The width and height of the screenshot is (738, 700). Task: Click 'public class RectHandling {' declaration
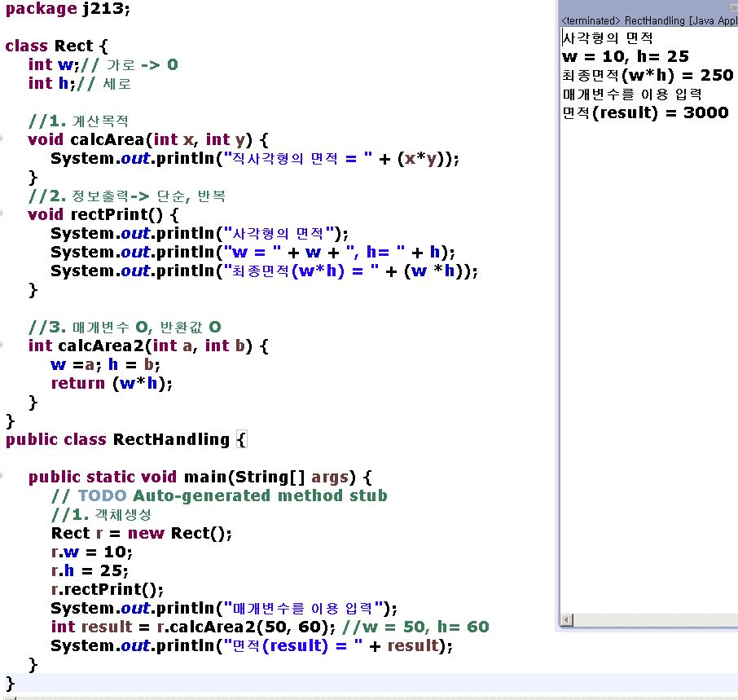(x=126, y=440)
